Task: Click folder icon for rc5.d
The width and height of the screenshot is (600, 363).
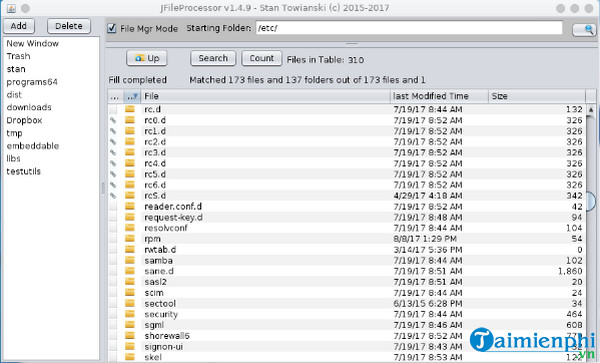Action: (130, 174)
